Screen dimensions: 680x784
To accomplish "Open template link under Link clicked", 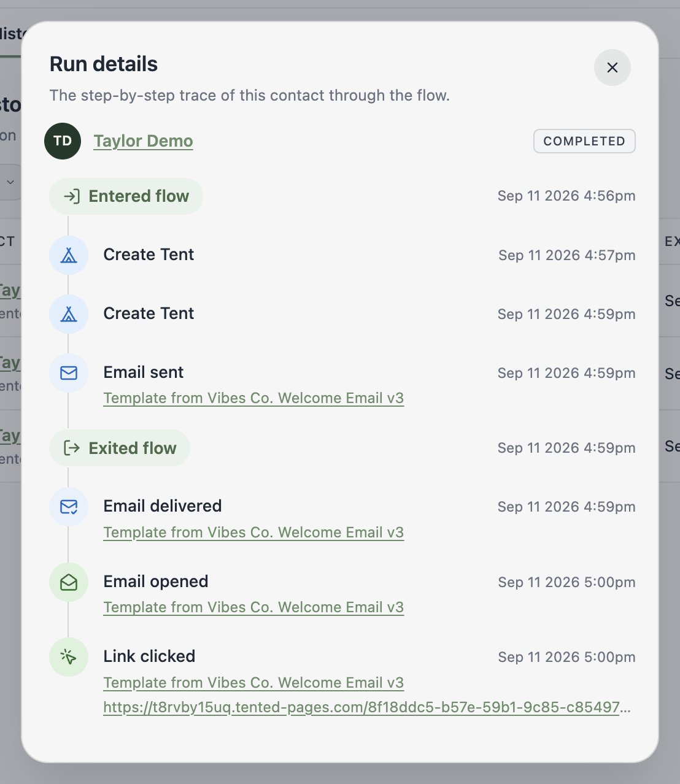I will click(253, 683).
